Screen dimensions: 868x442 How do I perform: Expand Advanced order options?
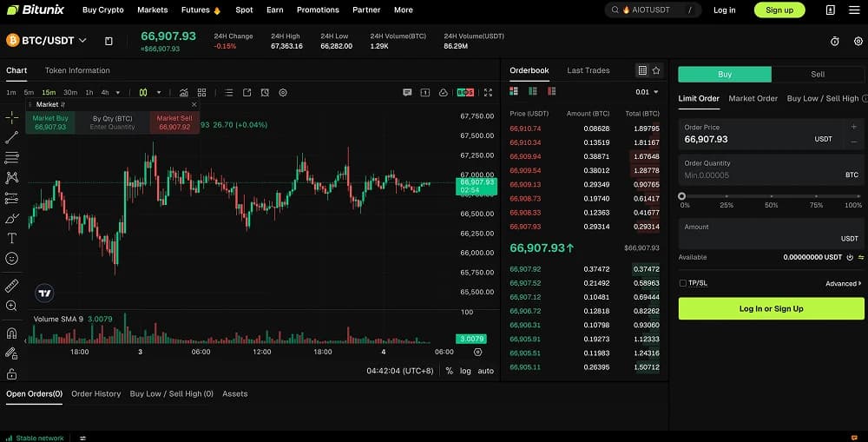[x=843, y=284]
